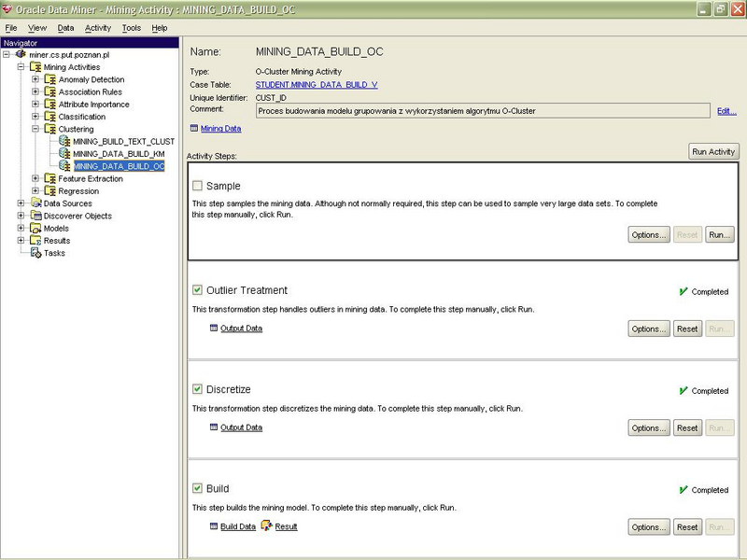Open the Activity menu

coord(98,28)
